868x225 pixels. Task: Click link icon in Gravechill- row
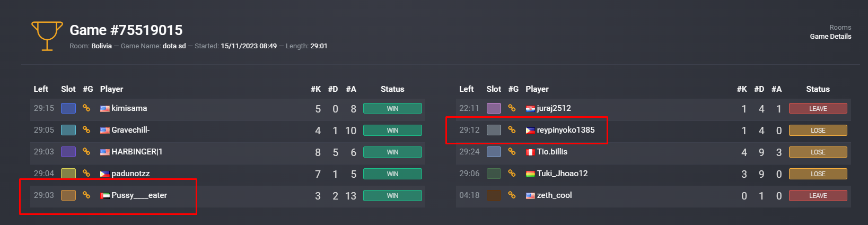click(86, 130)
